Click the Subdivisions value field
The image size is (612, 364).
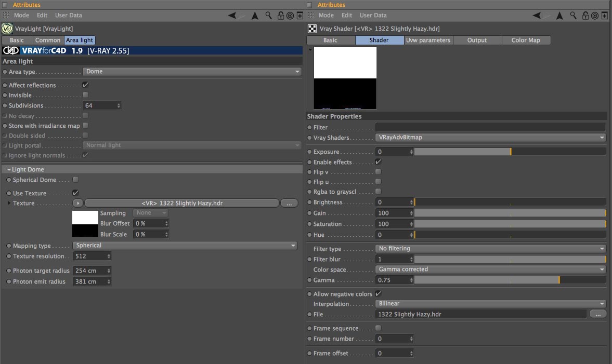102,105
